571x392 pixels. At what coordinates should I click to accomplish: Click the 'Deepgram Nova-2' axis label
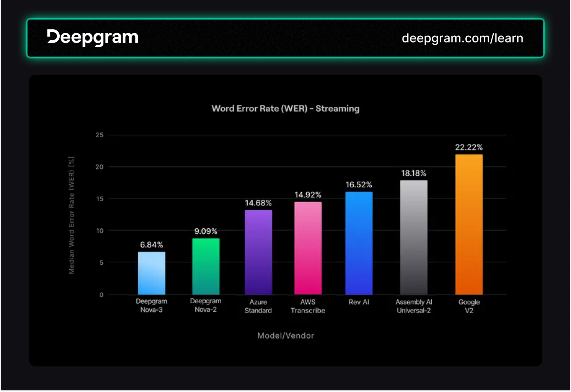click(206, 305)
